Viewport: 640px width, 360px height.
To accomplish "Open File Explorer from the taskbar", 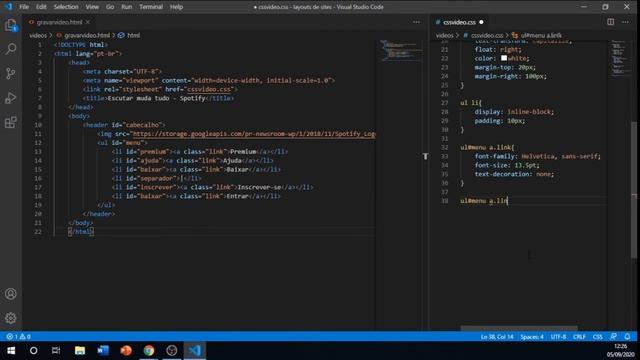I will 80,351.
